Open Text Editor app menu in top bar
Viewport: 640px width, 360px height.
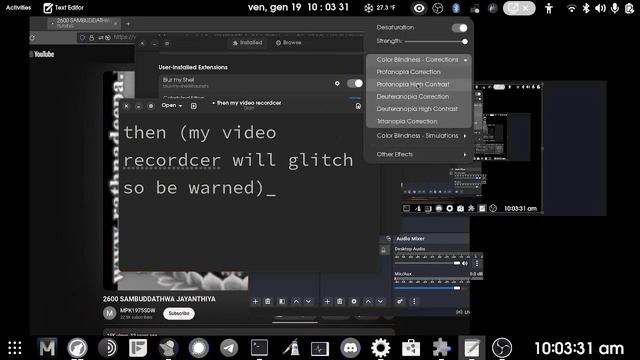point(64,8)
